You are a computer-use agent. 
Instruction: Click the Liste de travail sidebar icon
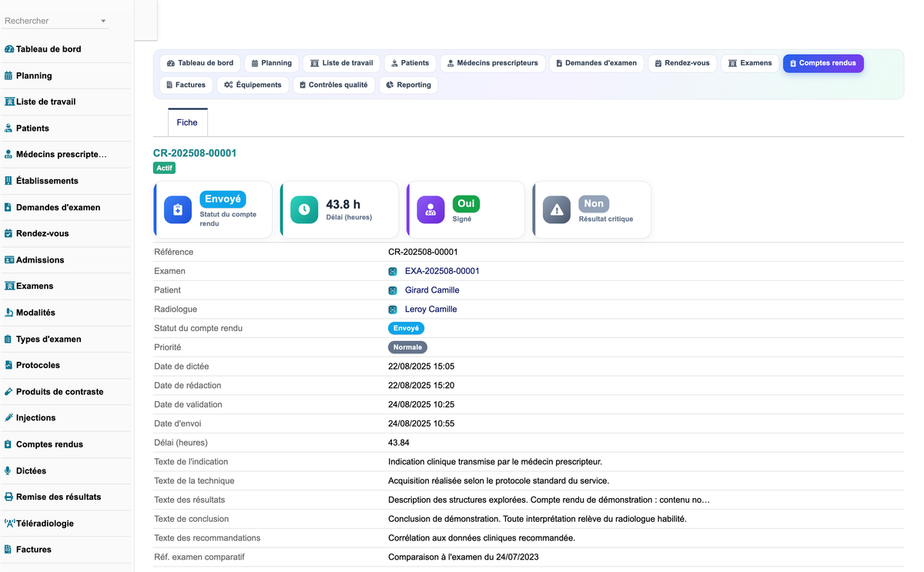tap(9, 102)
